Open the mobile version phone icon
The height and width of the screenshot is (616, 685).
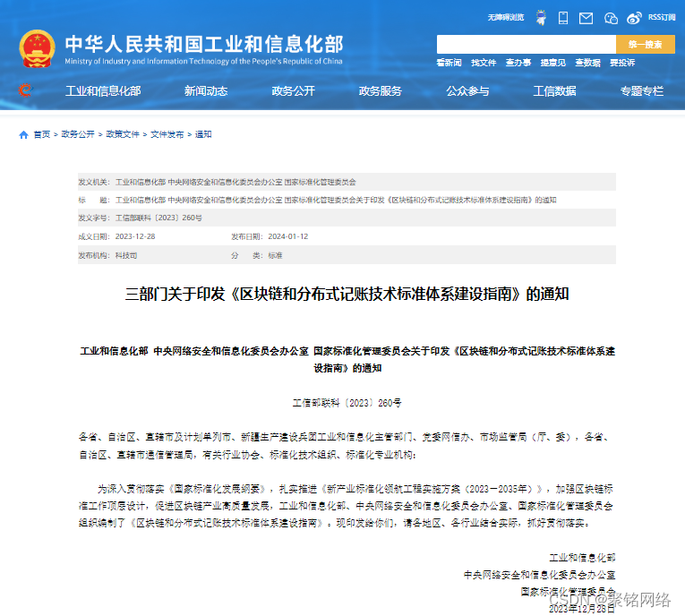[x=563, y=18]
